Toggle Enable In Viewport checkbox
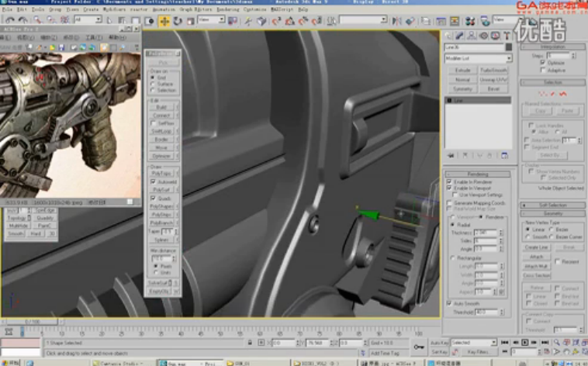 tap(449, 188)
